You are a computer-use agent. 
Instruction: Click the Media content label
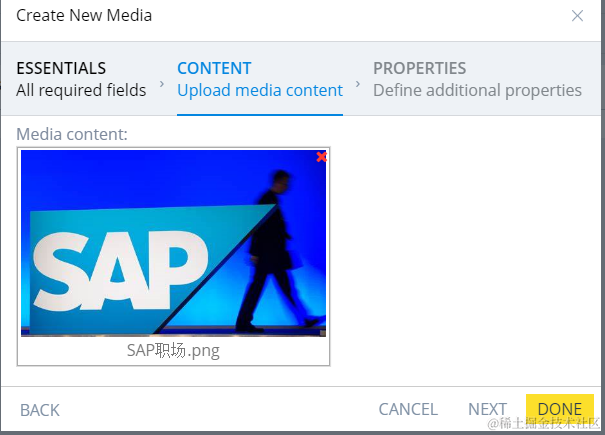[x=72, y=134]
